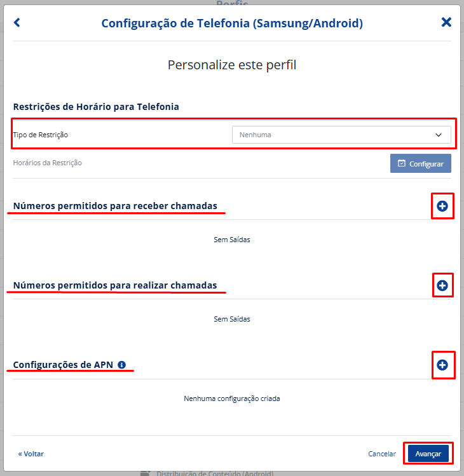Select Distribuição de Conteúdo (Android) behind dialog
This screenshot has height=476, width=464.
215,473
